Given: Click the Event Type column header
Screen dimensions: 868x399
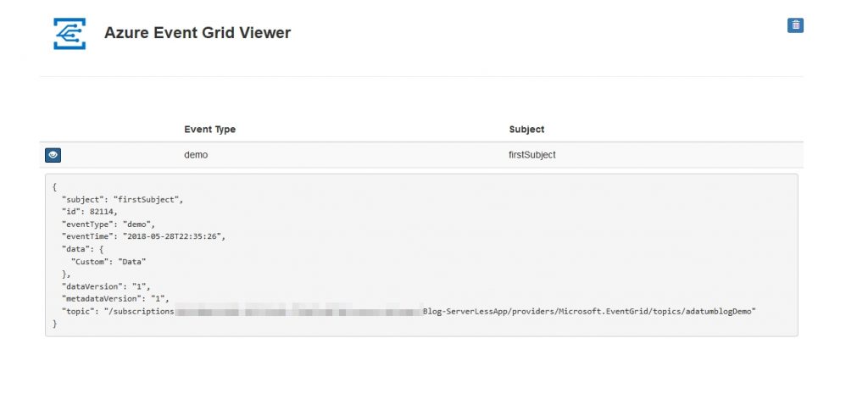Looking at the screenshot, I should tap(210, 129).
